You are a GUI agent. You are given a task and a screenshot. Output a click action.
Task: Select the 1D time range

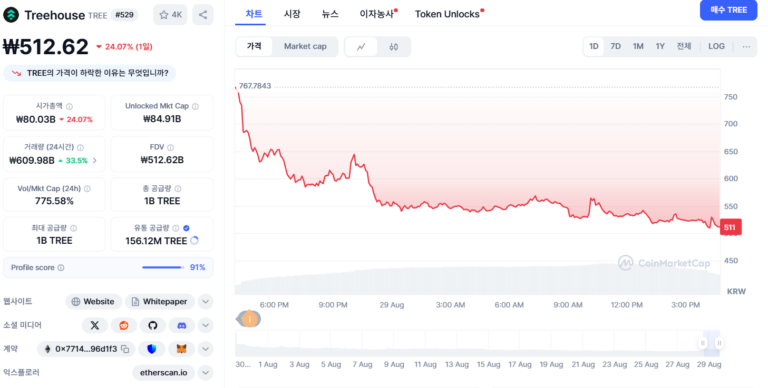click(594, 47)
